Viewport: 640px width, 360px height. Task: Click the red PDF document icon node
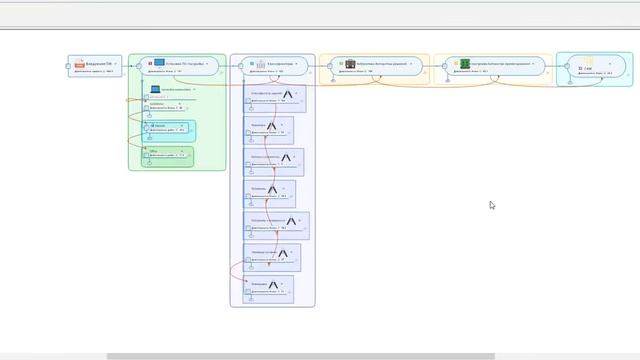click(80, 63)
